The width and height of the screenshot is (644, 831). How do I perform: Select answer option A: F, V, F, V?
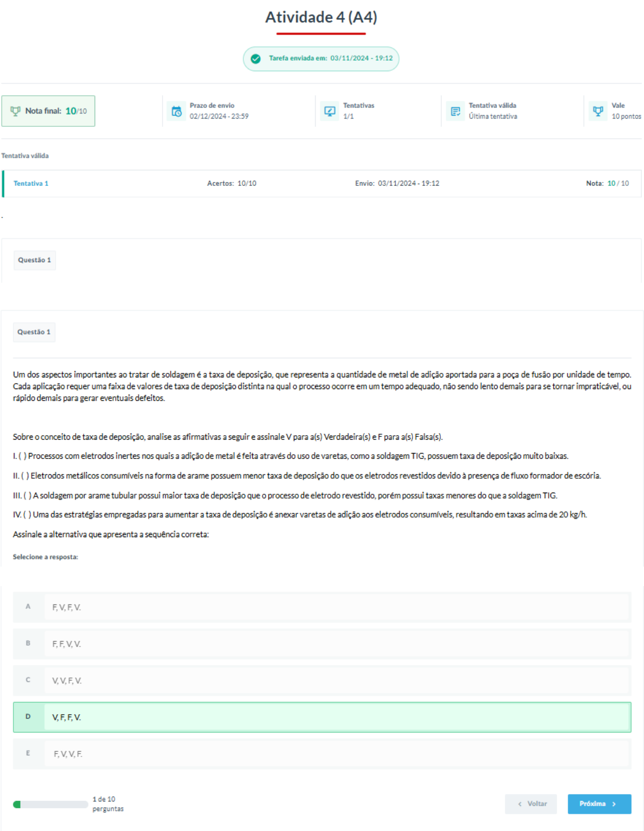coord(322,607)
